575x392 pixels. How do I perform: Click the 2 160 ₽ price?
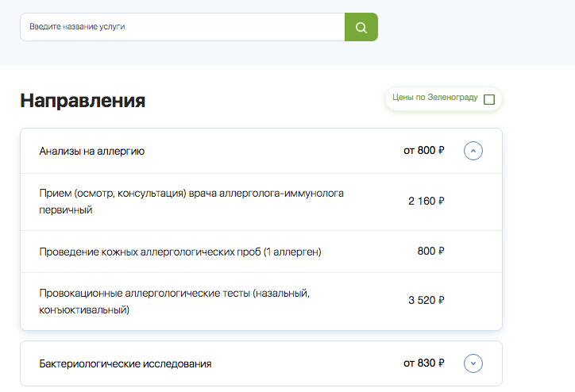pyautogui.click(x=426, y=202)
